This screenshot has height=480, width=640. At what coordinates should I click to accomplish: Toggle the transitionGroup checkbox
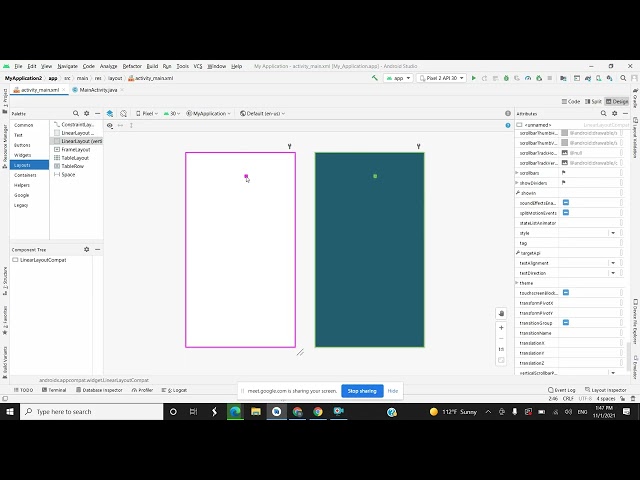click(566, 322)
